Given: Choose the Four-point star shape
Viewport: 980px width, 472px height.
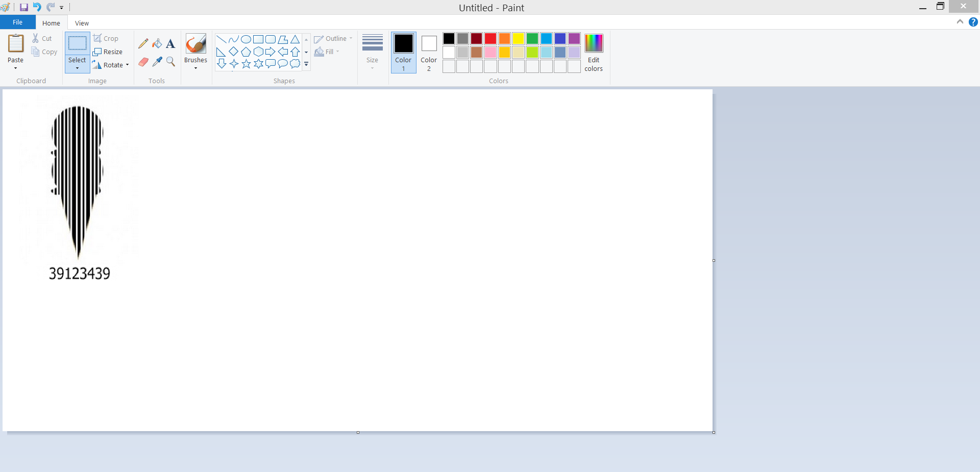Looking at the screenshot, I should point(233,64).
